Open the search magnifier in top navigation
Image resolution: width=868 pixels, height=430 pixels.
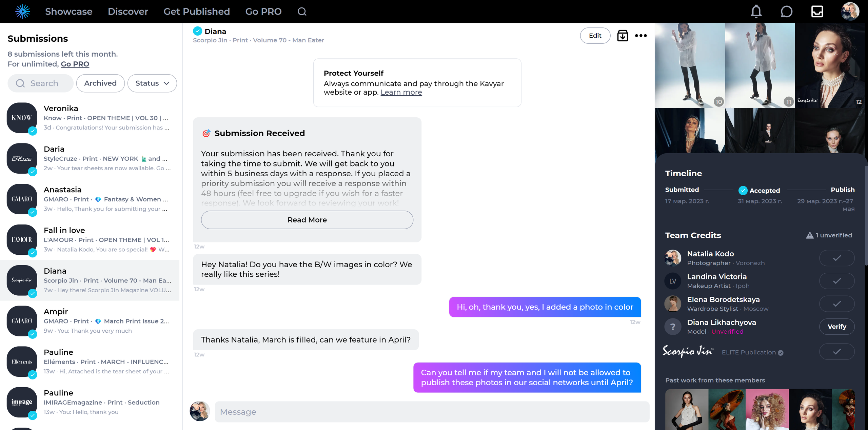tap(302, 12)
